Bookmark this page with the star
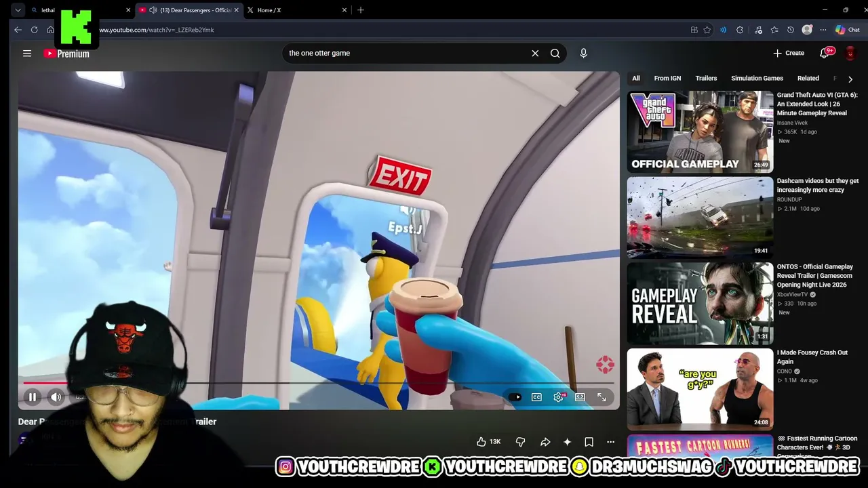 707,30
